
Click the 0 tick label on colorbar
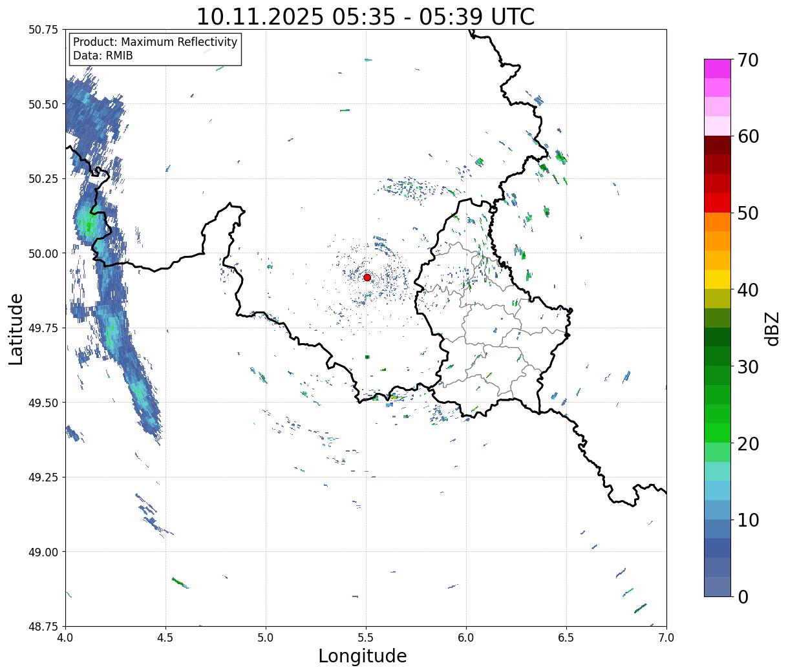pyautogui.click(x=742, y=596)
